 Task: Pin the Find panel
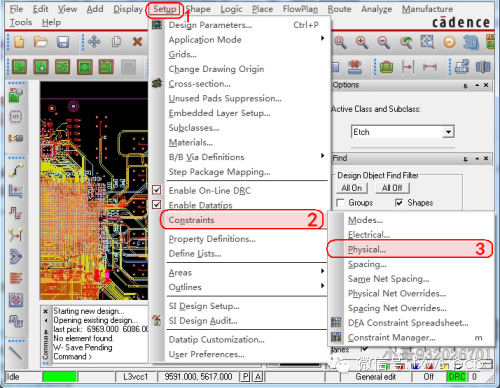point(466,159)
